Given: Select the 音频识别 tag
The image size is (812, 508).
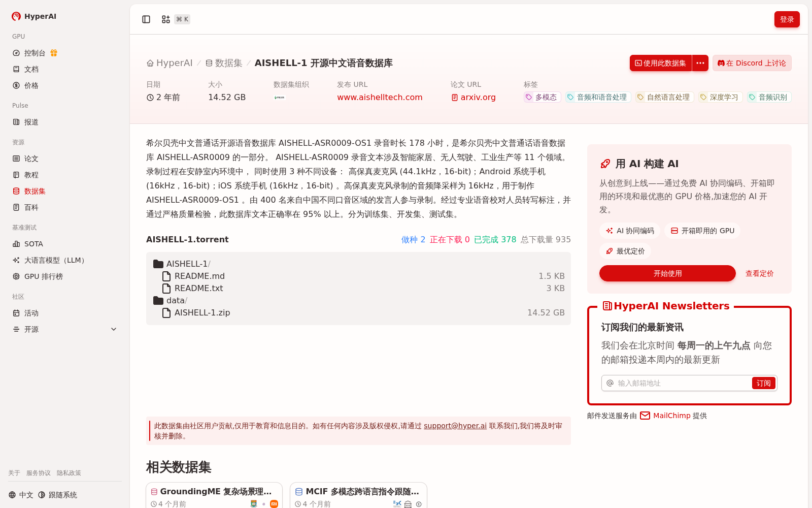Looking at the screenshot, I should [x=769, y=97].
